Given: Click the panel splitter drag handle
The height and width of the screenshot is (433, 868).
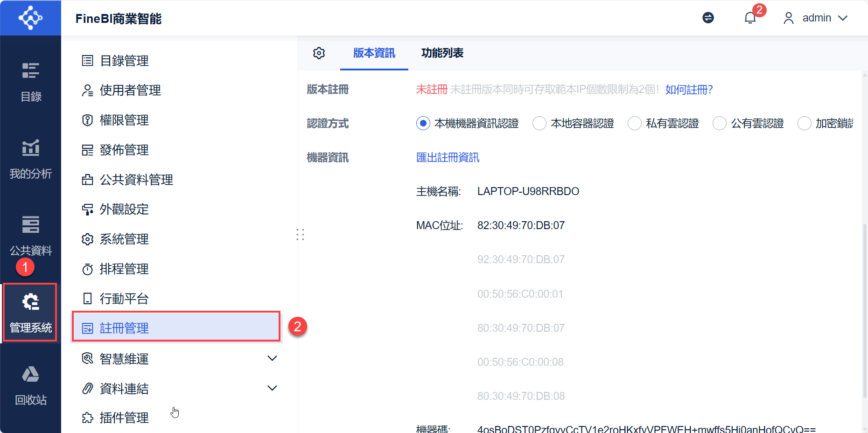Looking at the screenshot, I should (300, 234).
